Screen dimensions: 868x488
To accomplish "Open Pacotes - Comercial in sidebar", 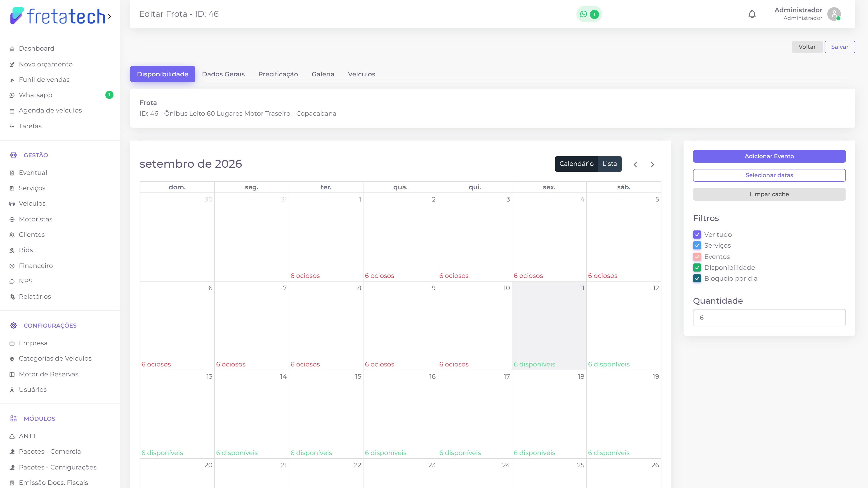I will coord(51,452).
